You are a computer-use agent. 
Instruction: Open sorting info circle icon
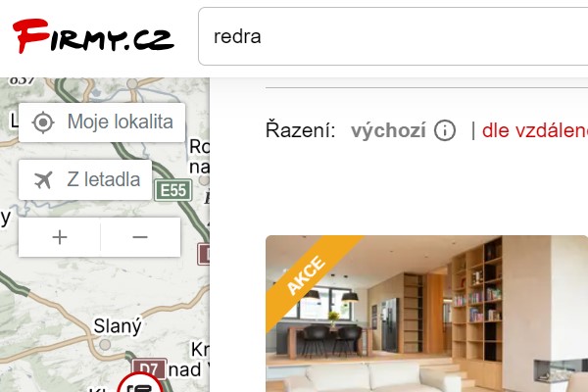click(x=445, y=130)
